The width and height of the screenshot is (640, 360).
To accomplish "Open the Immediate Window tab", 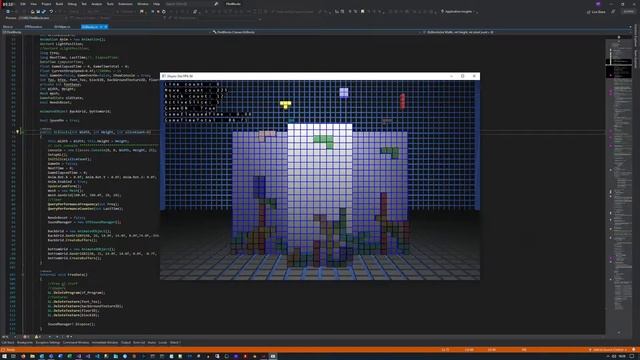I will coord(105,342).
